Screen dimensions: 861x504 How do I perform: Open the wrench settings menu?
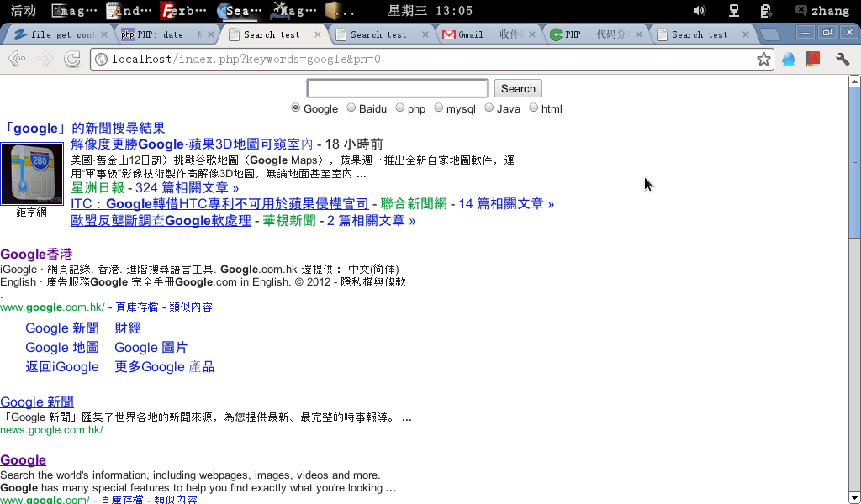(x=842, y=59)
